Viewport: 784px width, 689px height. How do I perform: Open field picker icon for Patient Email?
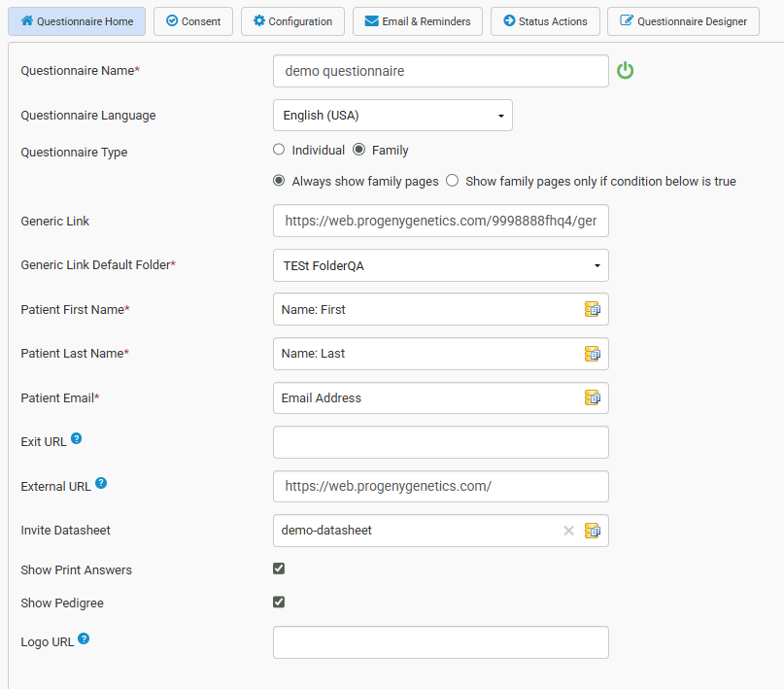point(593,397)
